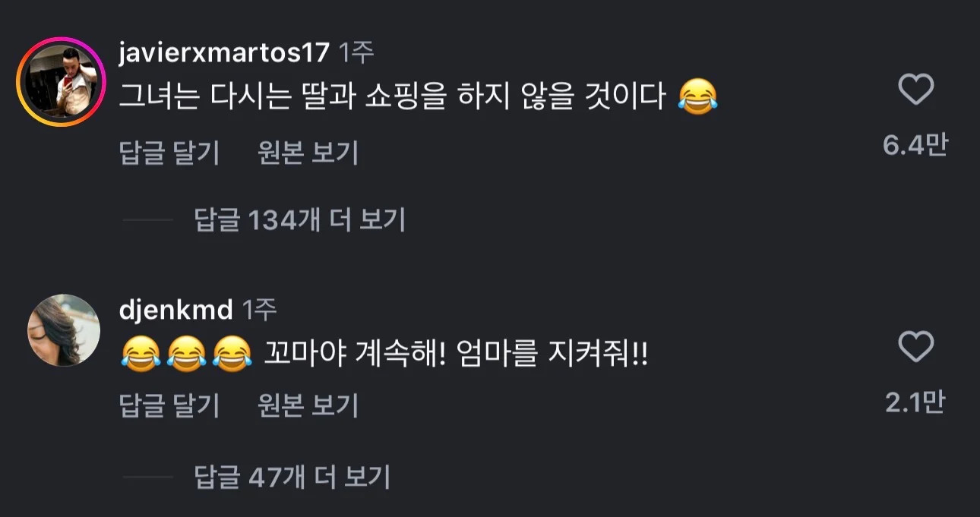Open javierxmartos17's profile picture

(x=59, y=81)
